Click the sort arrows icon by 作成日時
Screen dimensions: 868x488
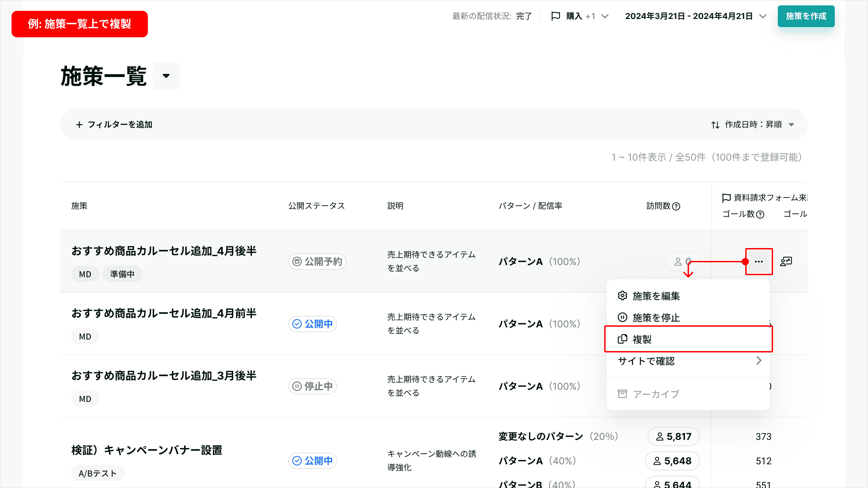click(x=715, y=125)
